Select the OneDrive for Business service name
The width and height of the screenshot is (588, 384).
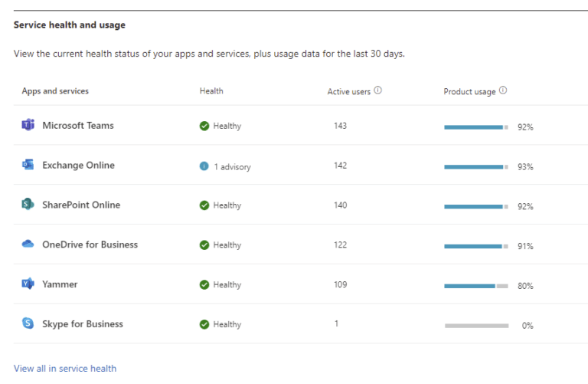point(90,245)
